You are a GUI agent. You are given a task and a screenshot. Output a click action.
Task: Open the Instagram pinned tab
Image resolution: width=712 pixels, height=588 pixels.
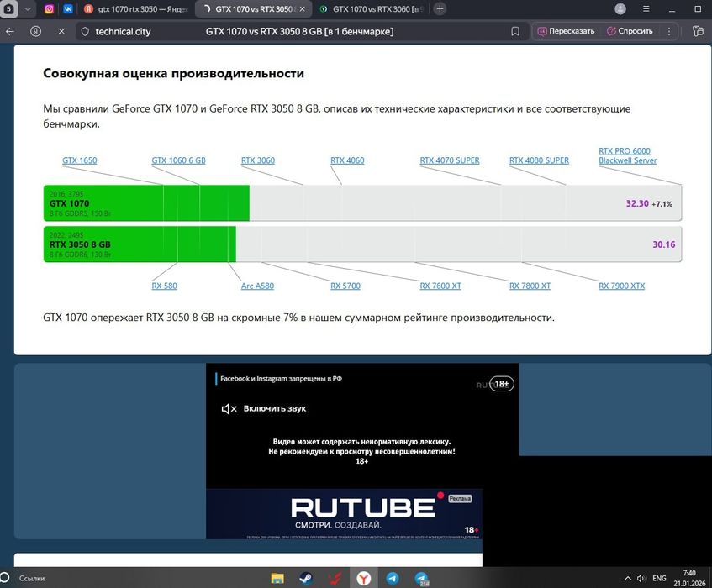coord(49,9)
